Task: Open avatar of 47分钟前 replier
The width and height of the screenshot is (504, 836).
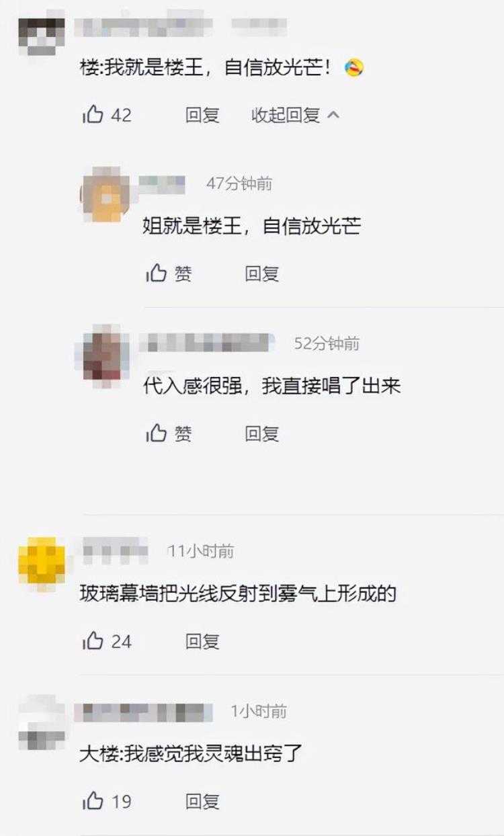Action: [105, 195]
